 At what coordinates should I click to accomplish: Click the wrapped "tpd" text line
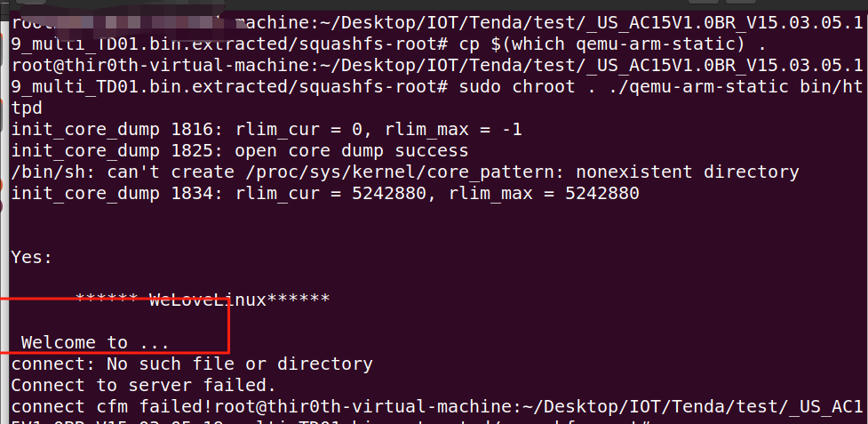click(28, 108)
